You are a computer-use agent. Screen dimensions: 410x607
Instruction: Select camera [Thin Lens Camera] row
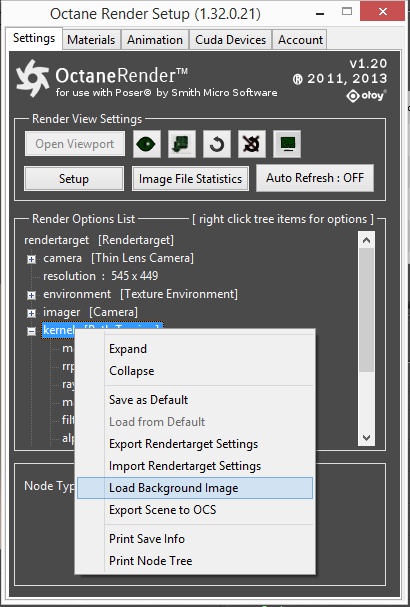(118, 258)
